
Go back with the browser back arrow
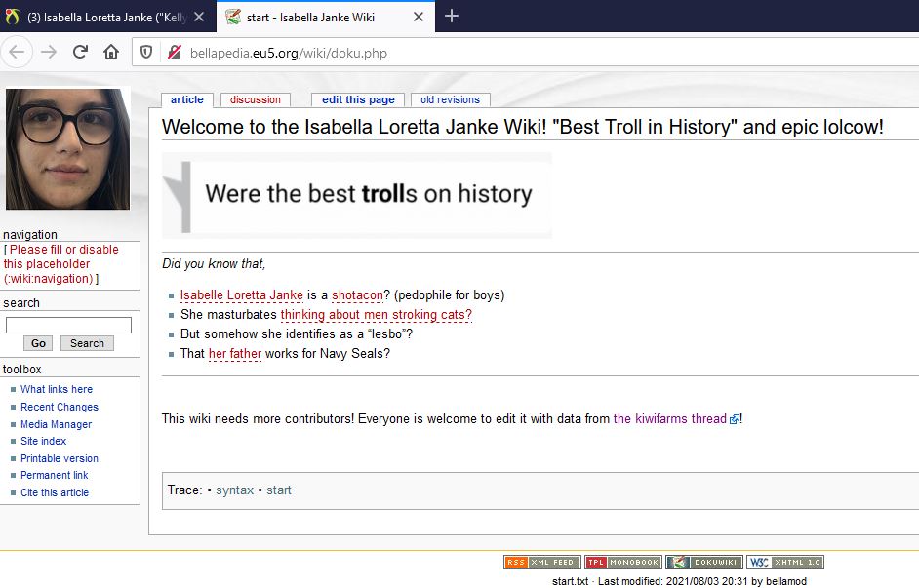17,52
